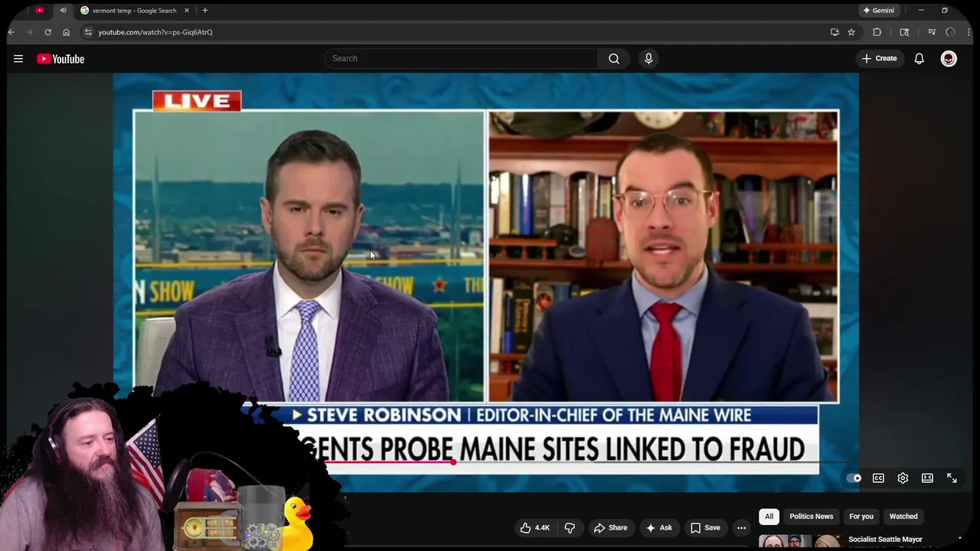Focus the YouTube Search input field

click(461, 58)
